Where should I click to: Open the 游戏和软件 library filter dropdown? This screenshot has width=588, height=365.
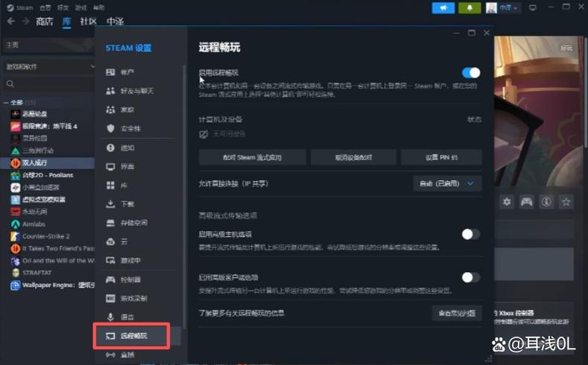coord(49,67)
